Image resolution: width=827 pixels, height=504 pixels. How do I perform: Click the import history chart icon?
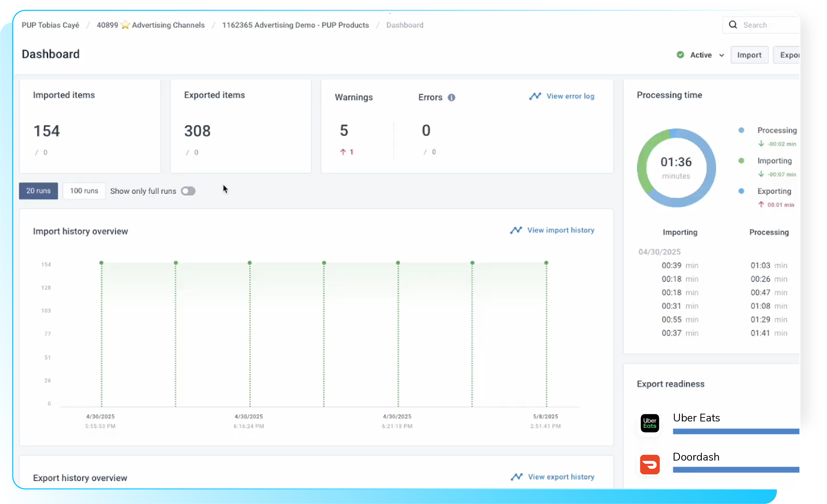pyautogui.click(x=516, y=230)
